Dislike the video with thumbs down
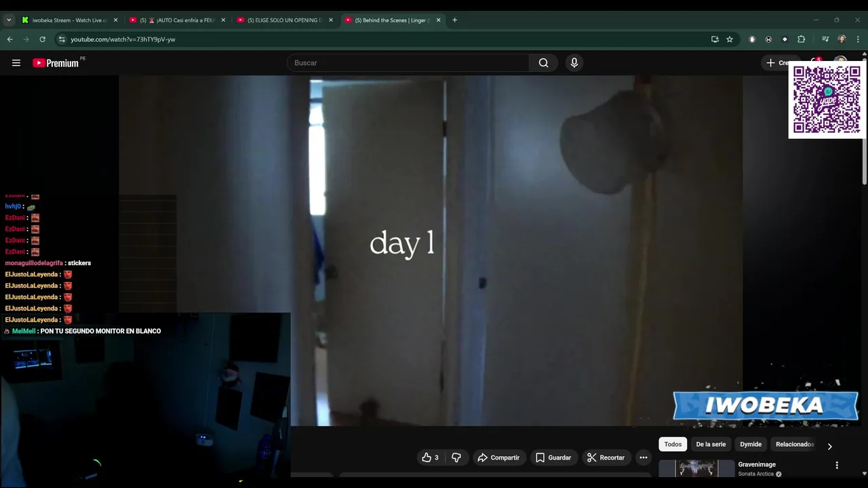 click(x=456, y=457)
